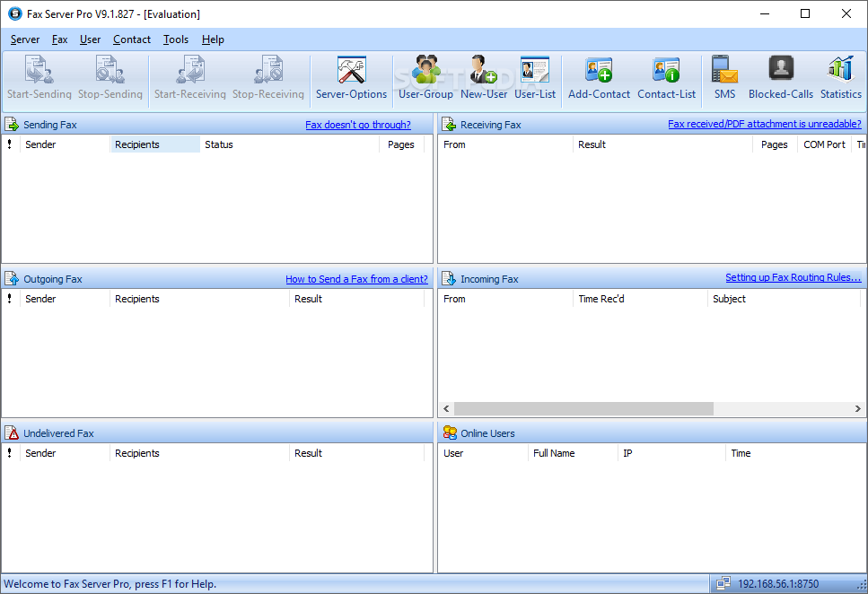Sort Receiving Fax by Result column
The width and height of the screenshot is (868, 594).
tap(663, 144)
